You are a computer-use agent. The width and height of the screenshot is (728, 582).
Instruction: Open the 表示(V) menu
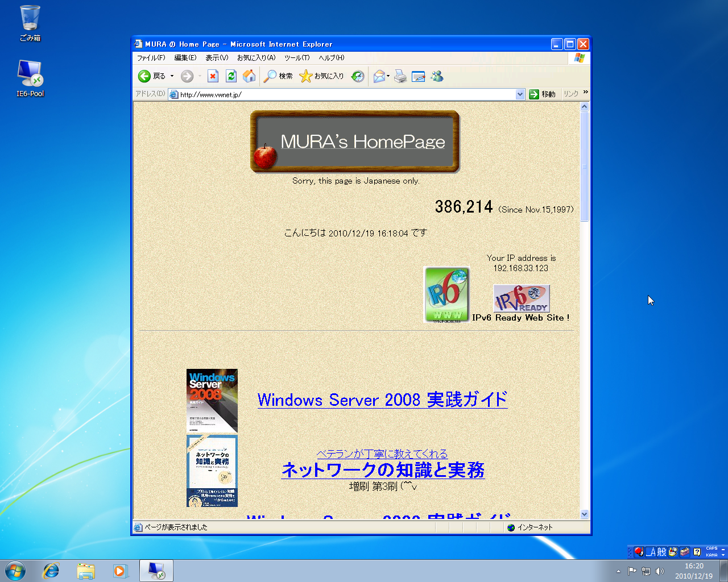click(x=217, y=58)
